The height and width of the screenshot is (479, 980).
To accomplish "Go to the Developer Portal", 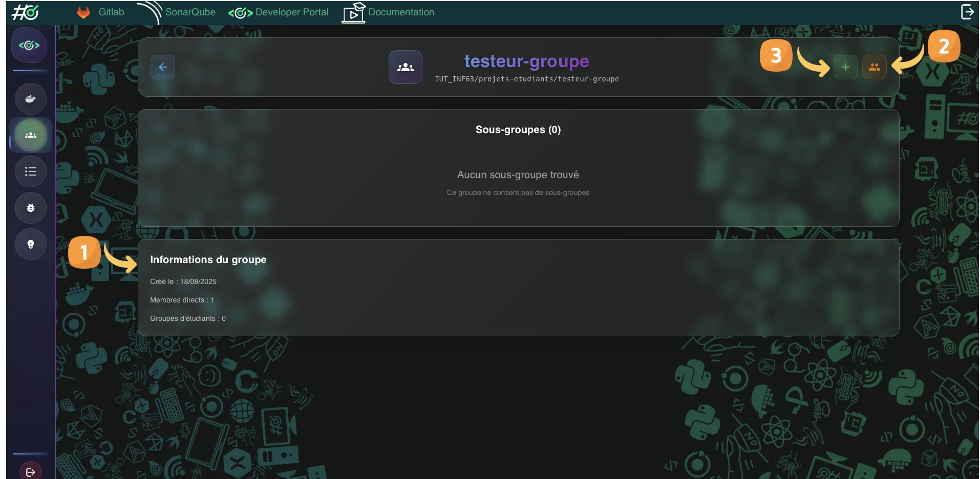I will pos(279,12).
